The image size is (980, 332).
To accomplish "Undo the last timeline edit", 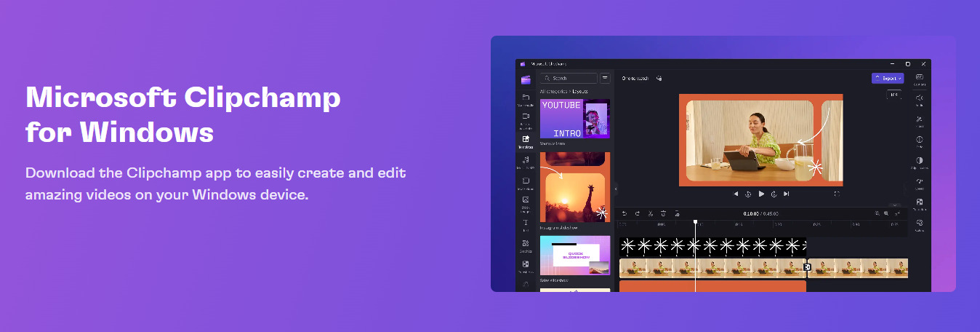I will click(624, 213).
